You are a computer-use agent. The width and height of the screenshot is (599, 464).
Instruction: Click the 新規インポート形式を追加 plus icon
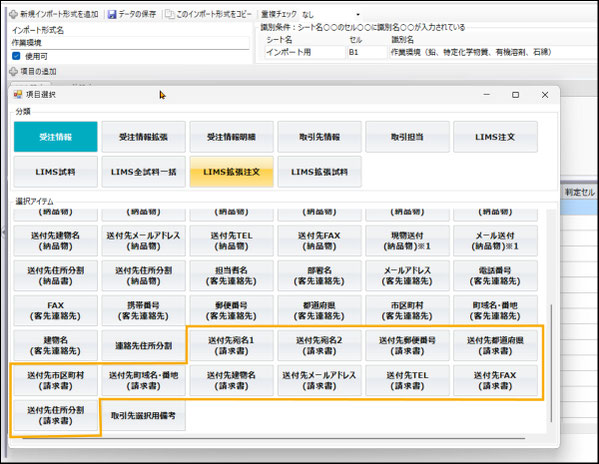tap(13, 15)
